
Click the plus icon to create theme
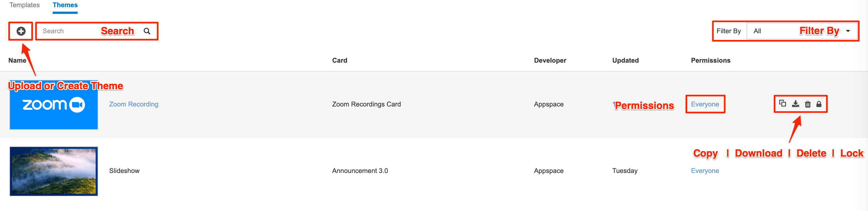coord(21,31)
